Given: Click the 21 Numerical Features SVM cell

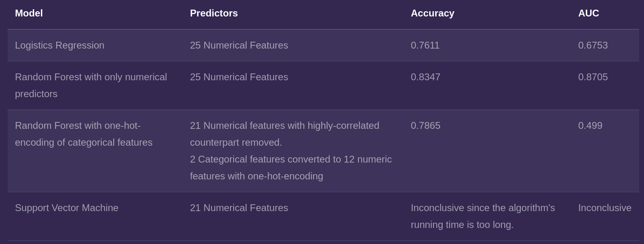Looking at the screenshot, I should click(239, 208).
